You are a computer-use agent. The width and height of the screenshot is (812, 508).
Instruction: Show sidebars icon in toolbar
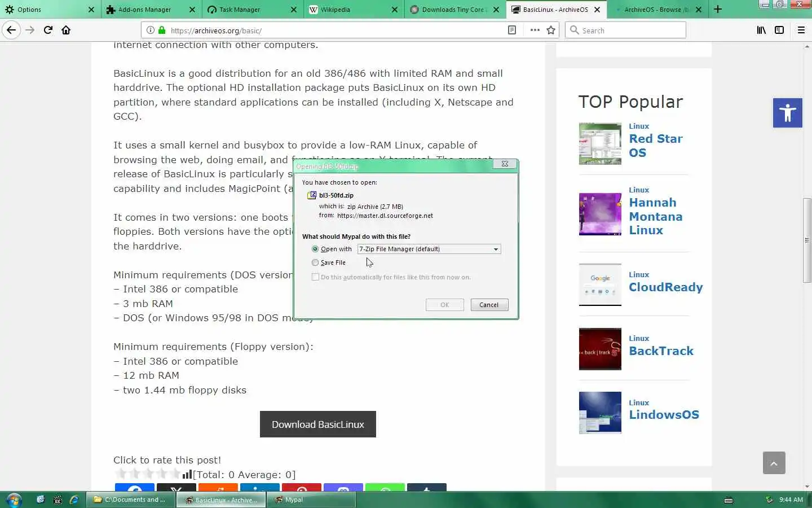tap(779, 30)
